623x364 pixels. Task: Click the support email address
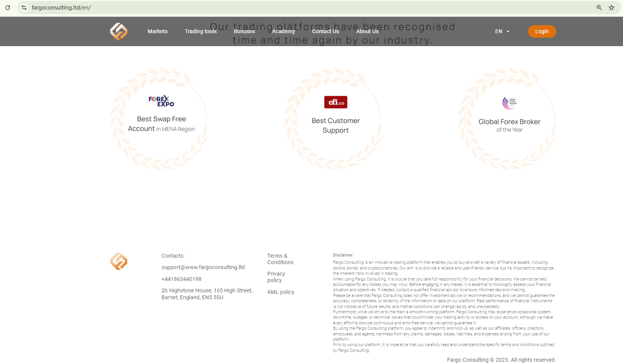coord(203,267)
